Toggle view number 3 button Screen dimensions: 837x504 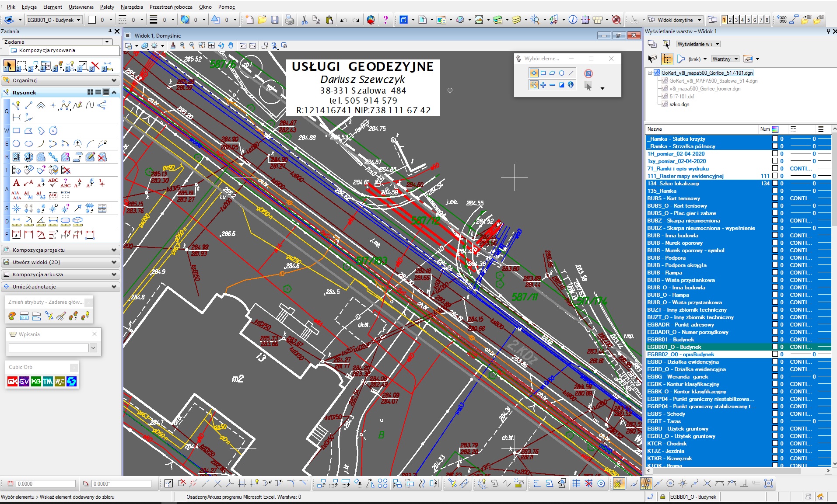pyautogui.click(x=736, y=20)
